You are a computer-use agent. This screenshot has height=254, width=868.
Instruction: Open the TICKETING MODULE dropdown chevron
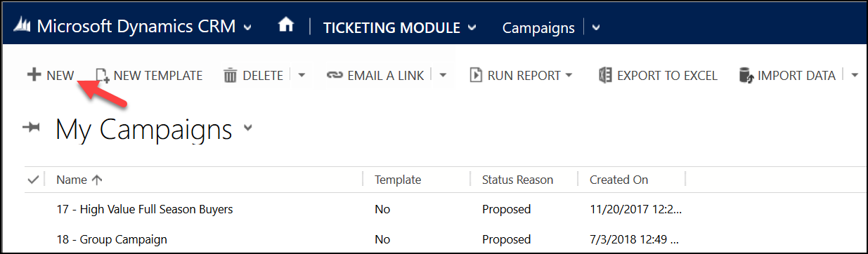(472, 28)
